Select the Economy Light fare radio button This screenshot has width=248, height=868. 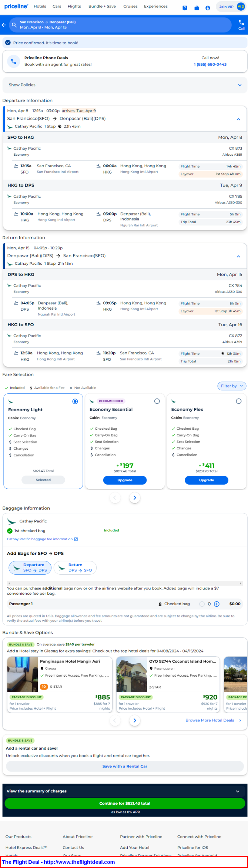pos(75,401)
